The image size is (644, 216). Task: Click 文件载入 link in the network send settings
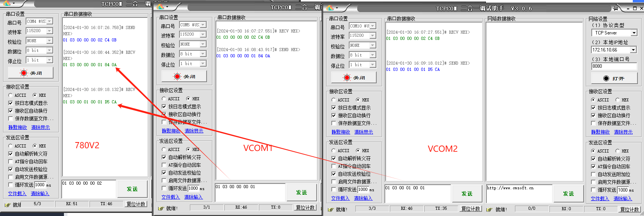click(600, 199)
